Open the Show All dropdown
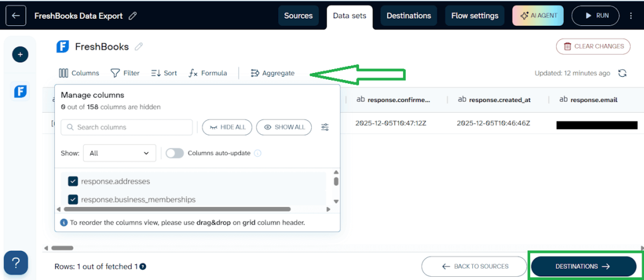This screenshot has height=280, width=644. click(119, 153)
